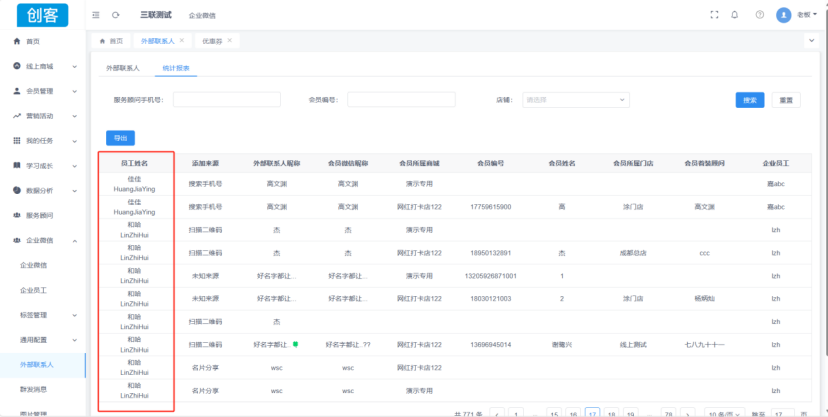The image size is (828, 417).
Task: Click the user avatar icon
Action: click(x=784, y=15)
